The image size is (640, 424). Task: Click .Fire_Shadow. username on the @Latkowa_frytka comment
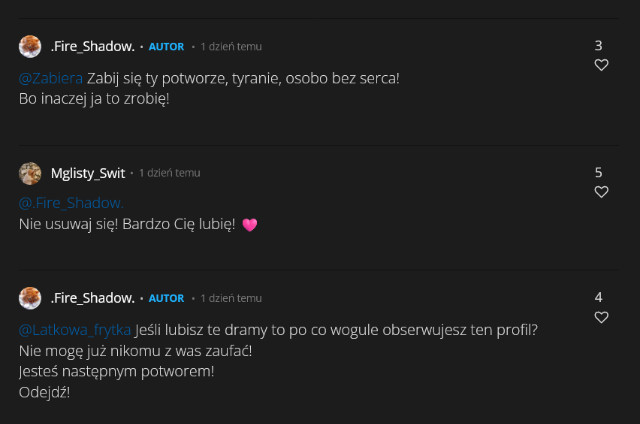[x=92, y=298]
